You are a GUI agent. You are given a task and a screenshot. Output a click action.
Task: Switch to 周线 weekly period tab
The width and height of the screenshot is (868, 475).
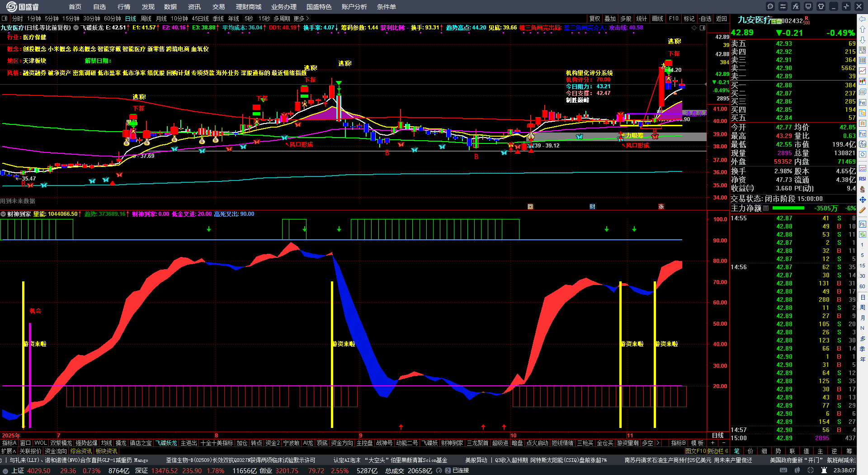coord(146,19)
